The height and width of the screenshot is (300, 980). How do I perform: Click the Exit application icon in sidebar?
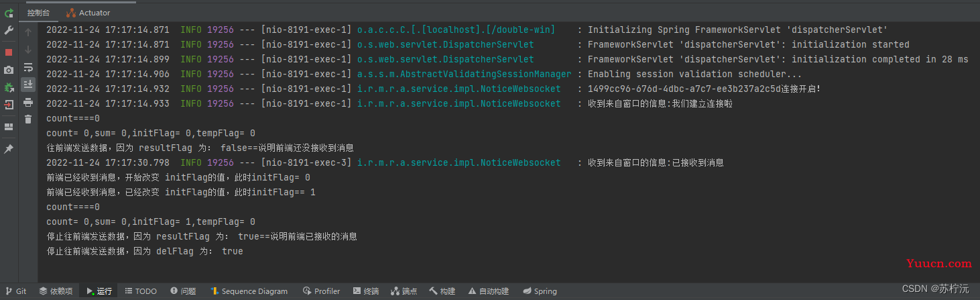coord(9,105)
